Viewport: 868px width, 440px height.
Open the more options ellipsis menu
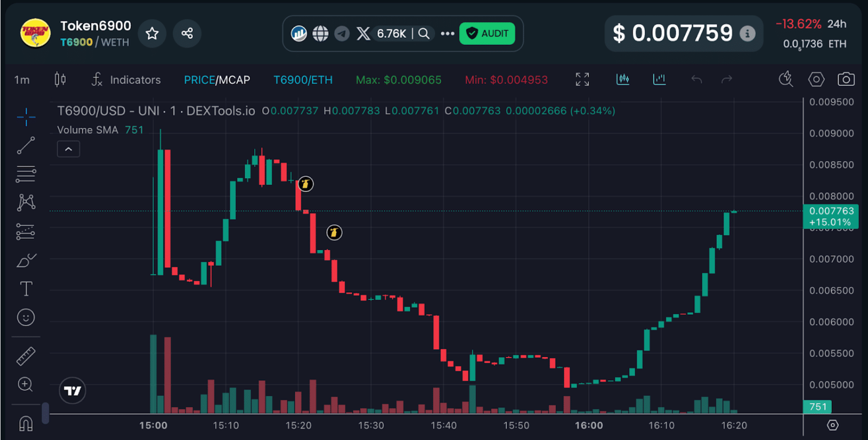448,34
